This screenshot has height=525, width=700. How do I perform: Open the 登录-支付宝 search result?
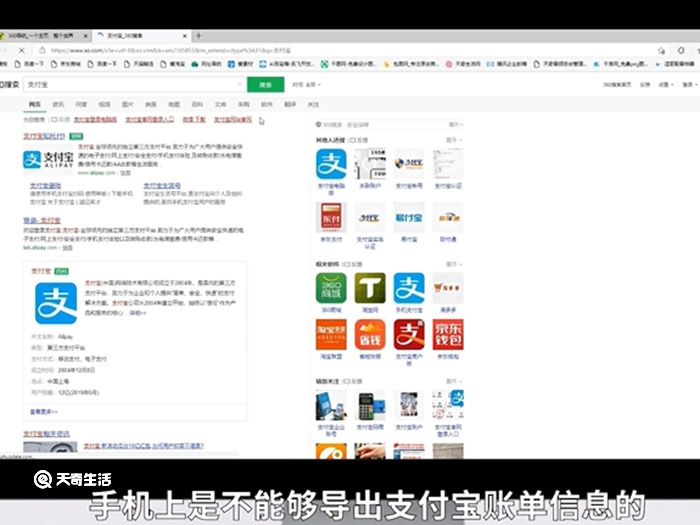click(x=42, y=220)
